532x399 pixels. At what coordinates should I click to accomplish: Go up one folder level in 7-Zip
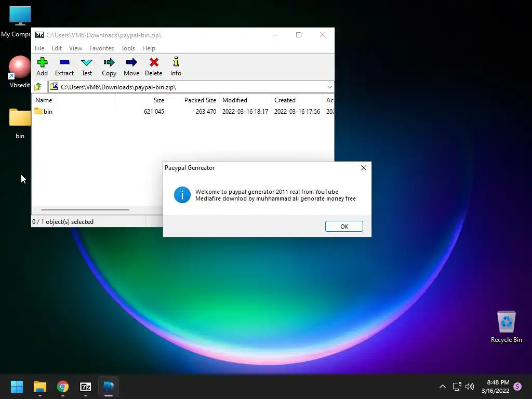38,87
